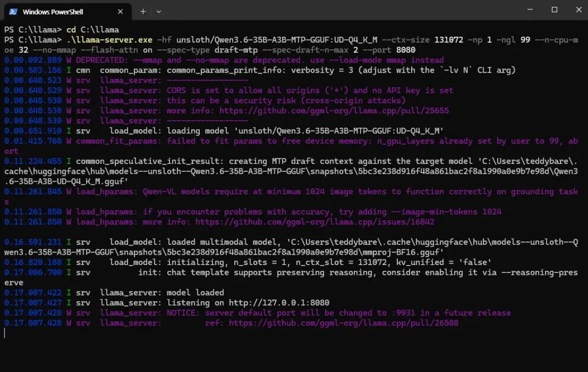Minimize the terminal window
Screen dimensions: 588x372
530,10
